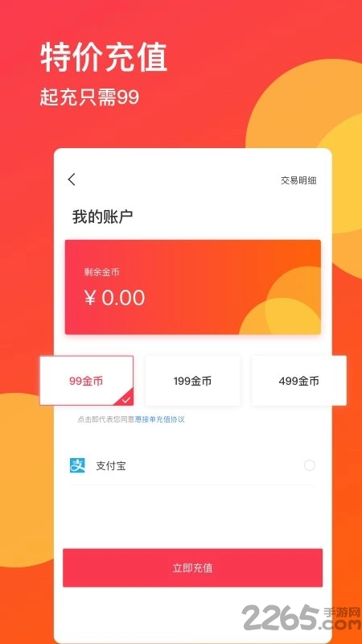This screenshot has height=644, width=362.
Task: Click the 点击即代表您同意 notice text
Action: tap(106, 419)
